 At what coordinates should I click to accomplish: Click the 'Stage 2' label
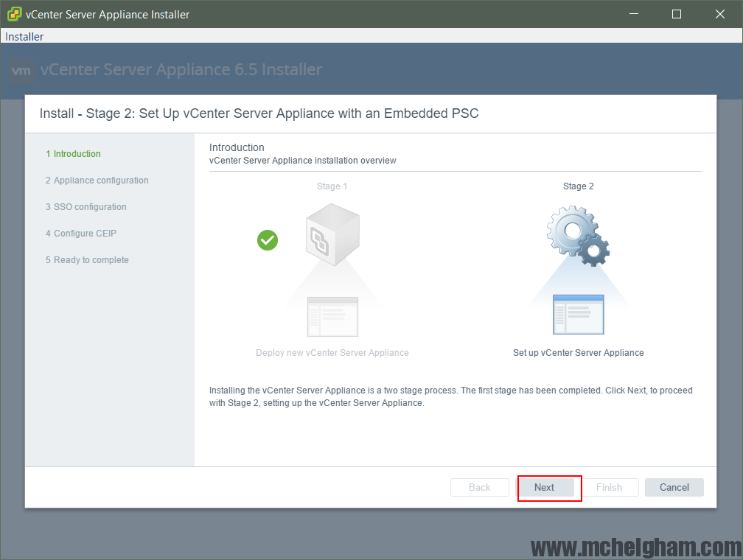pyautogui.click(x=578, y=186)
